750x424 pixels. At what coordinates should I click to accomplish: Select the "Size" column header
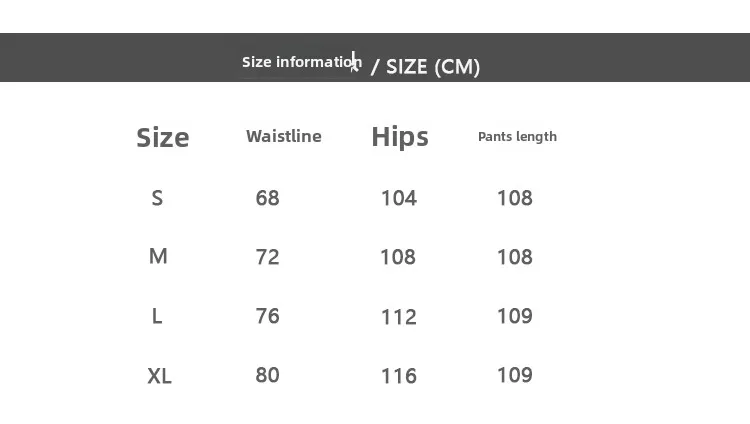[163, 137]
